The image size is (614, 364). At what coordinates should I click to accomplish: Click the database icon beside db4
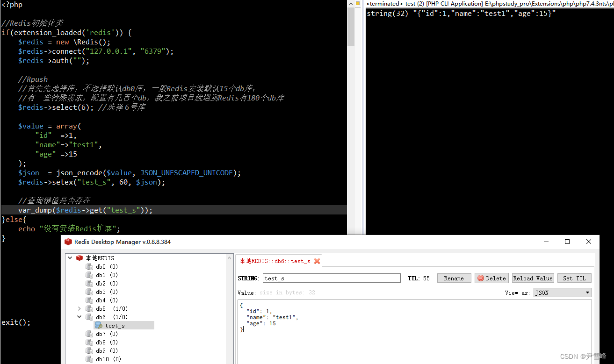pos(89,300)
